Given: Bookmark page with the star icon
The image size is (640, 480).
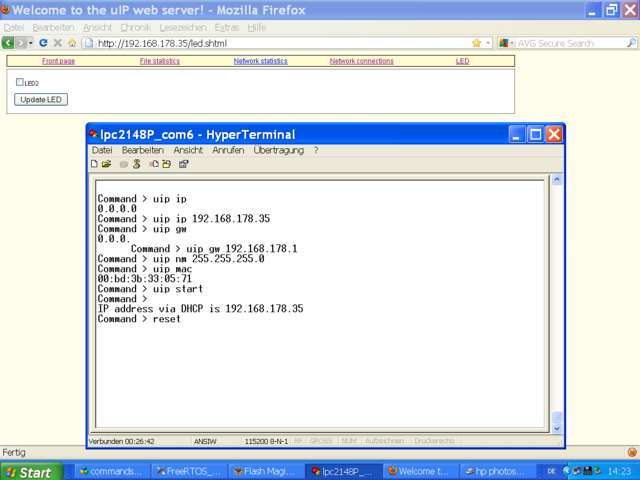Looking at the screenshot, I should click(x=476, y=43).
